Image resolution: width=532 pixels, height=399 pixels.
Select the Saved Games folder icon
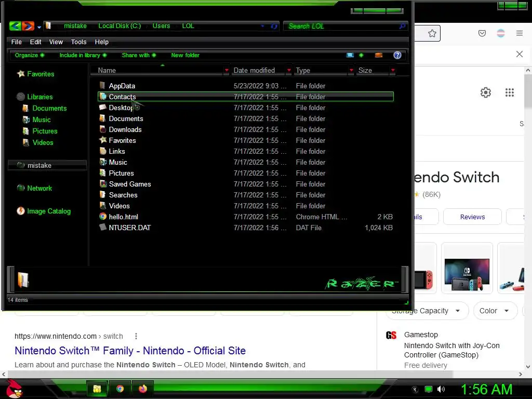(x=102, y=183)
